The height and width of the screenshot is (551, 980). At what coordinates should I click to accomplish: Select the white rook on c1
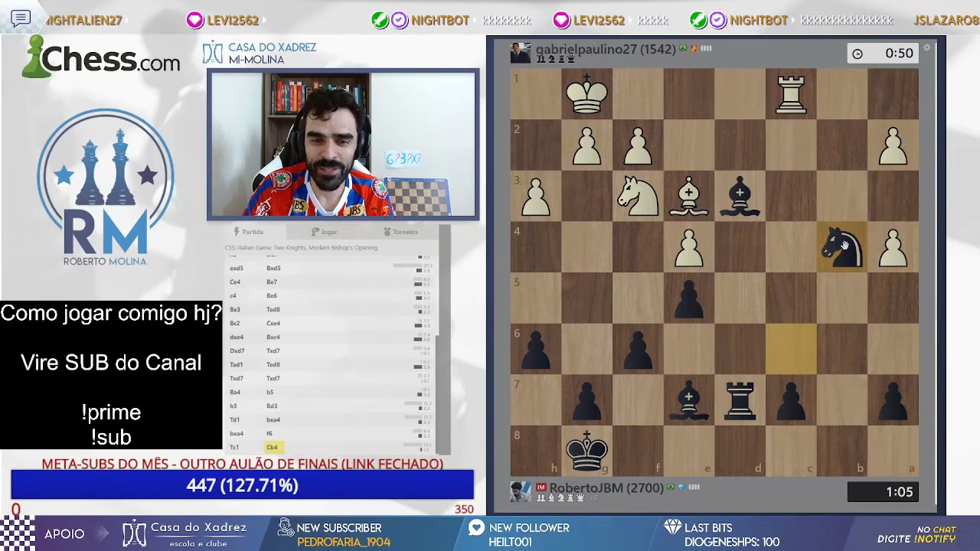[791, 94]
